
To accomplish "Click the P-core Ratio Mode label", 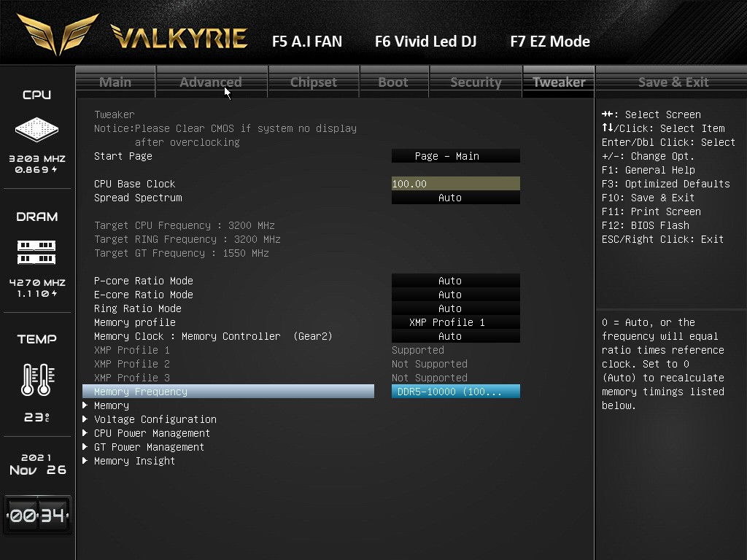I will [144, 281].
